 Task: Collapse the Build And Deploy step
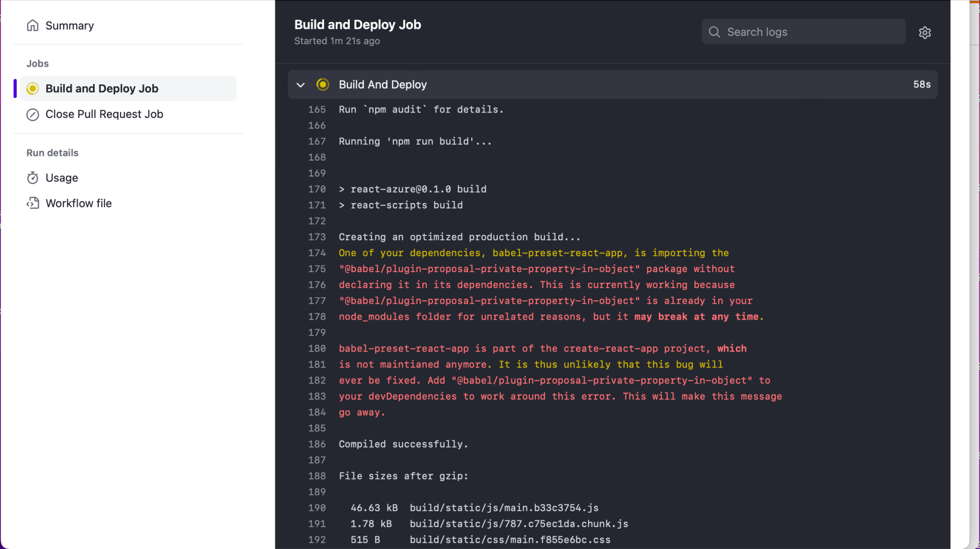tap(301, 85)
